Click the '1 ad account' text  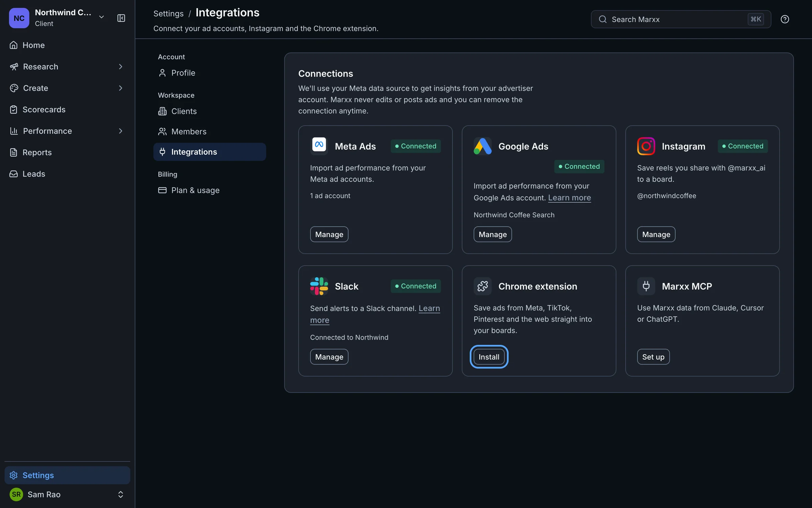[x=330, y=196]
